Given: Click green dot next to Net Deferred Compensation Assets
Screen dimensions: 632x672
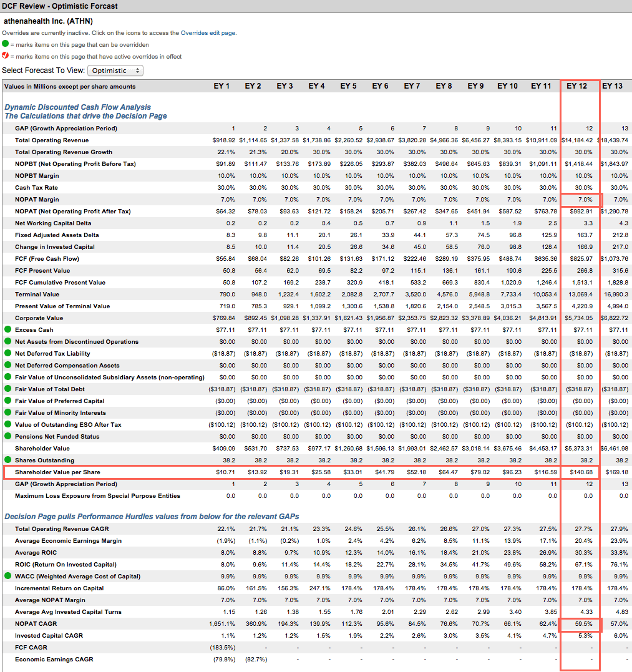Looking at the screenshot, I should (x=7, y=365).
